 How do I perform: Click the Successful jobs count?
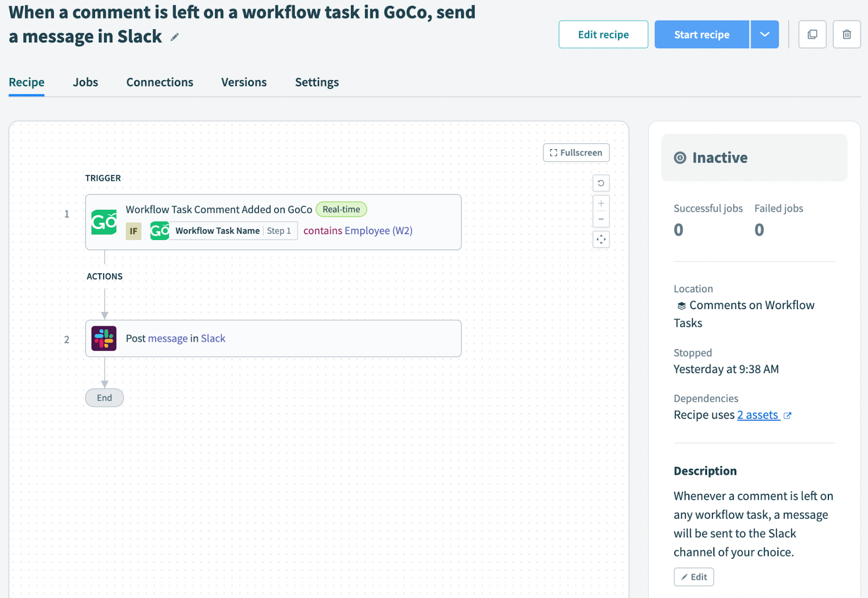coord(679,230)
